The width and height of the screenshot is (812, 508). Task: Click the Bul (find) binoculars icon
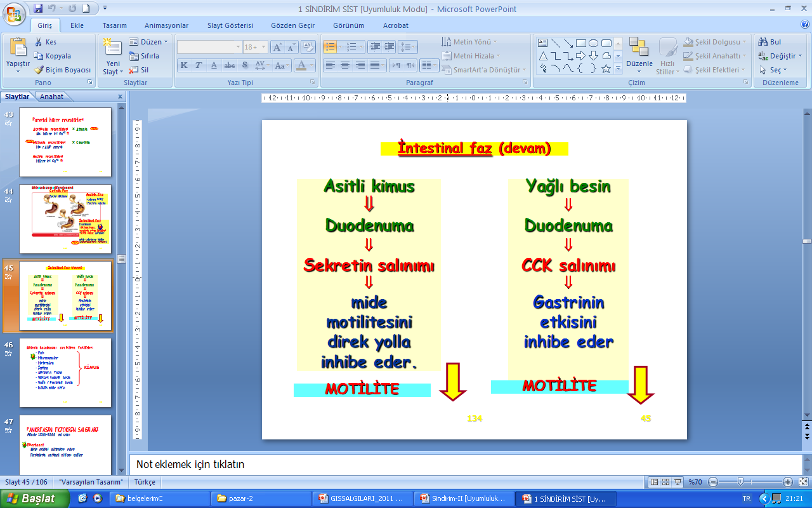point(763,42)
